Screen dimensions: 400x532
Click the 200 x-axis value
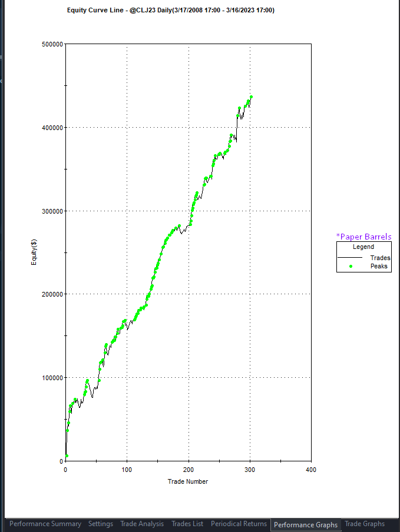[189, 470]
